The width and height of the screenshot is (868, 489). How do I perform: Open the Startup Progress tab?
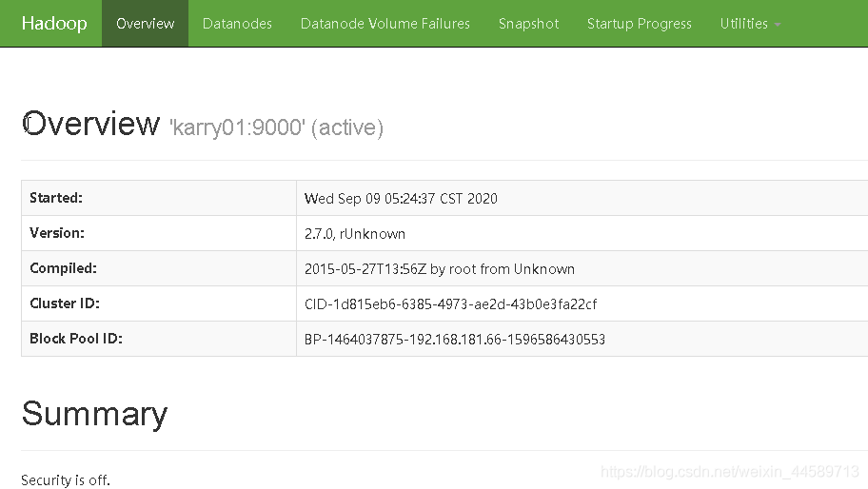tap(640, 23)
